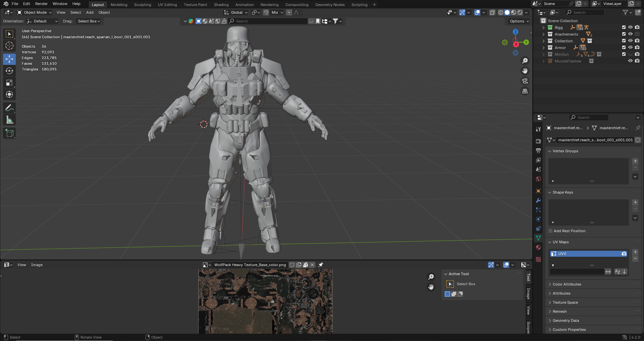This screenshot has height=341, width=644.
Task: Add a new shape key with plus button
Action: [635, 202]
